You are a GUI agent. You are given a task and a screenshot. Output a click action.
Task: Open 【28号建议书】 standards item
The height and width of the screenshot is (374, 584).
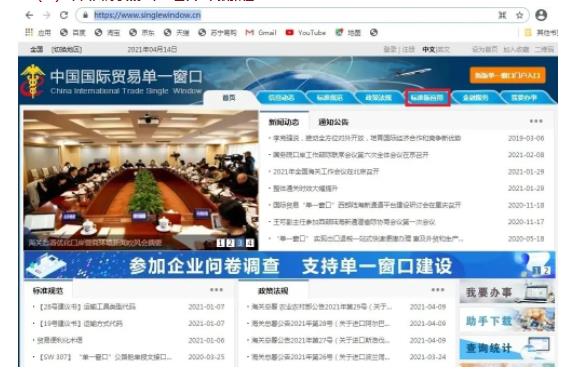coord(88,307)
